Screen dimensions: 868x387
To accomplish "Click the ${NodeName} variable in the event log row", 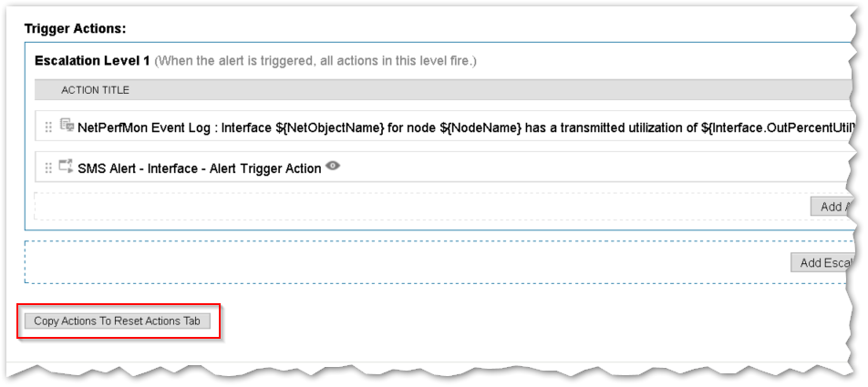I will click(x=484, y=128).
